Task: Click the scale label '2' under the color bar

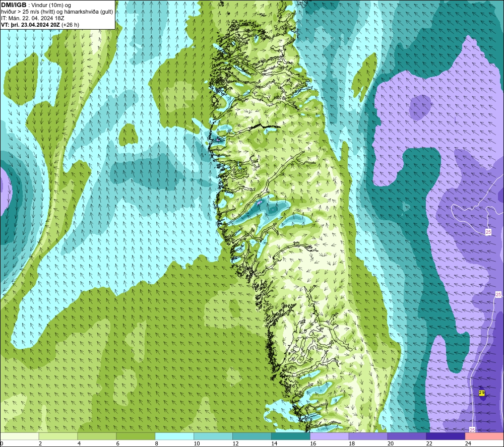Action: (x=40, y=443)
